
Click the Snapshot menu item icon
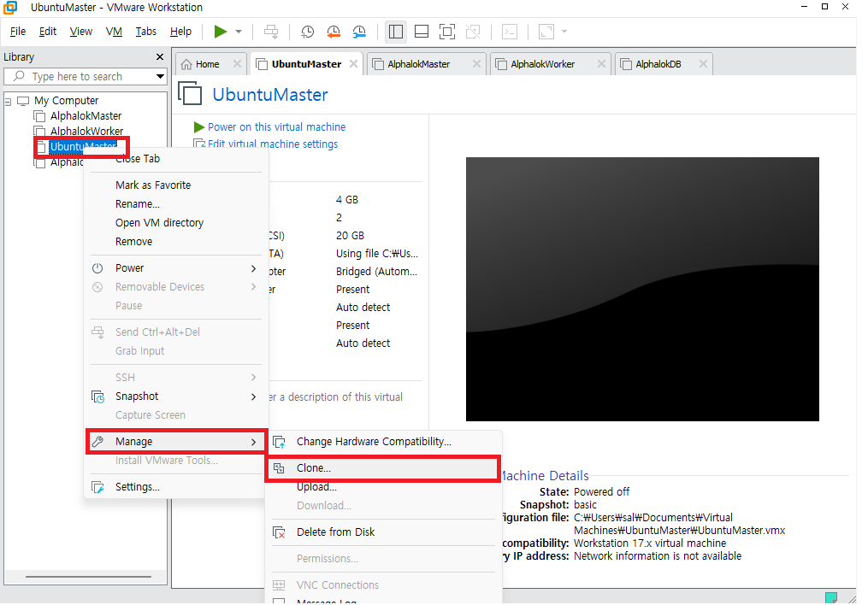(98, 397)
